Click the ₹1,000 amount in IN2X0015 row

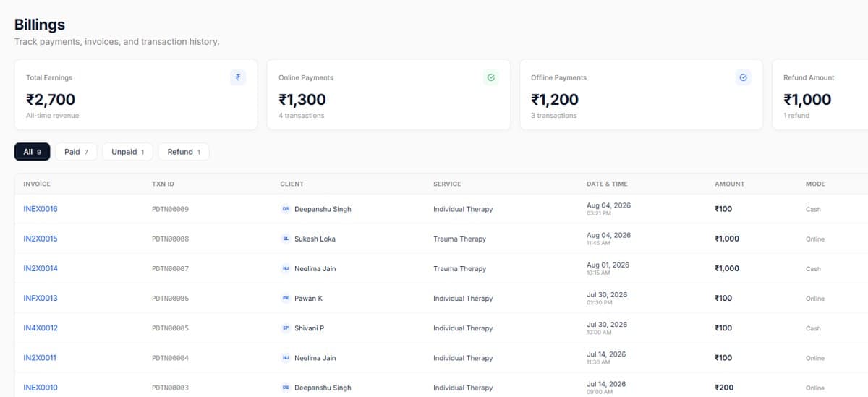pyautogui.click(x=727, y=239)
